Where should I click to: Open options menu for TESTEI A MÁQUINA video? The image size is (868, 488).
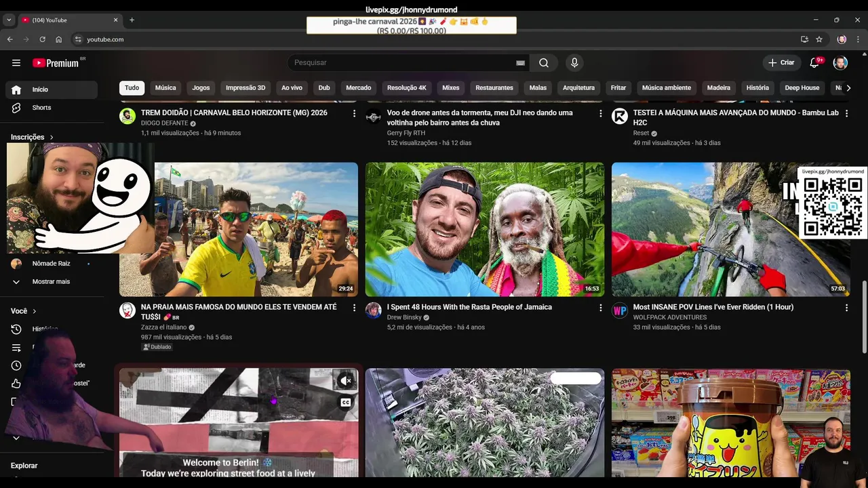click(846, 114)
